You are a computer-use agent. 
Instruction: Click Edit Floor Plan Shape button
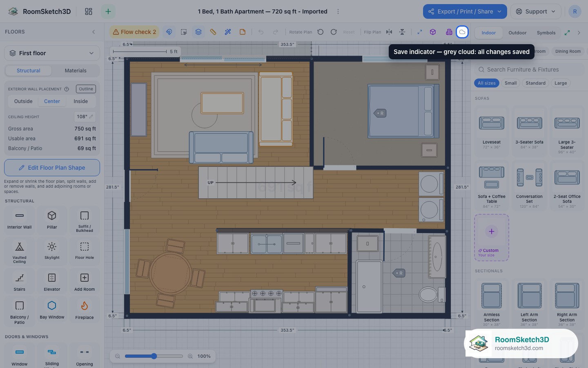[x=52, y=168]
